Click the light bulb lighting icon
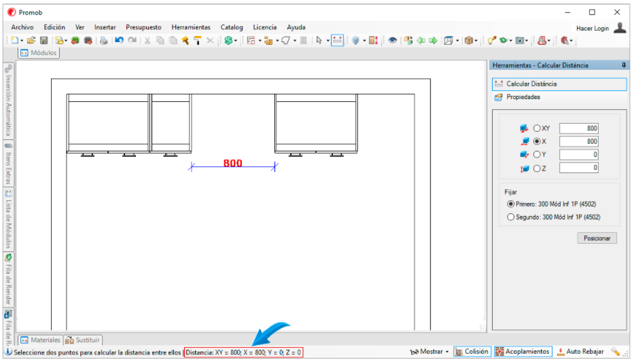This screenshot has width=634, height=364. click(491, 40)
